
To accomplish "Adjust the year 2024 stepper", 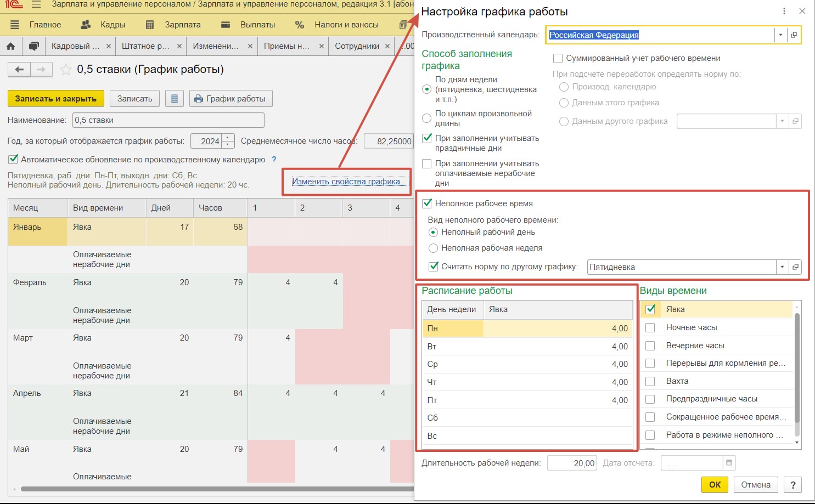I will click(228, 141).
